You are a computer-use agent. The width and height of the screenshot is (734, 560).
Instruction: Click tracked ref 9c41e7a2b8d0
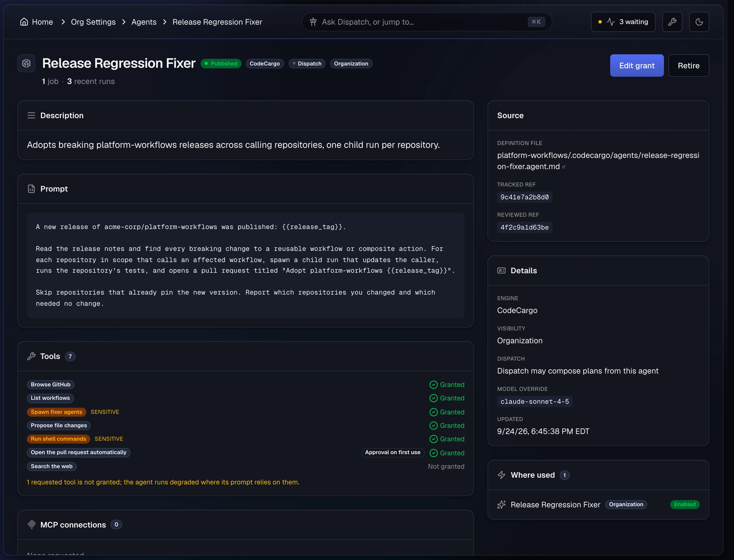pos(524,197)
